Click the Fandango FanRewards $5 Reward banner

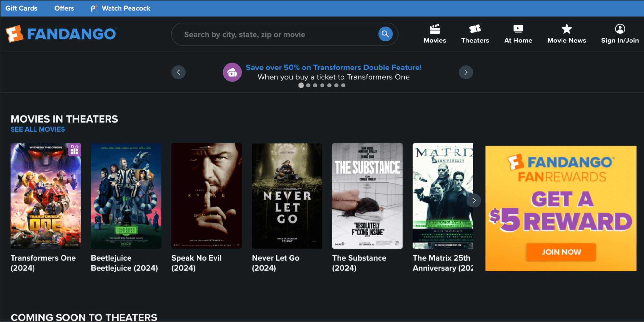pos(561,208)
